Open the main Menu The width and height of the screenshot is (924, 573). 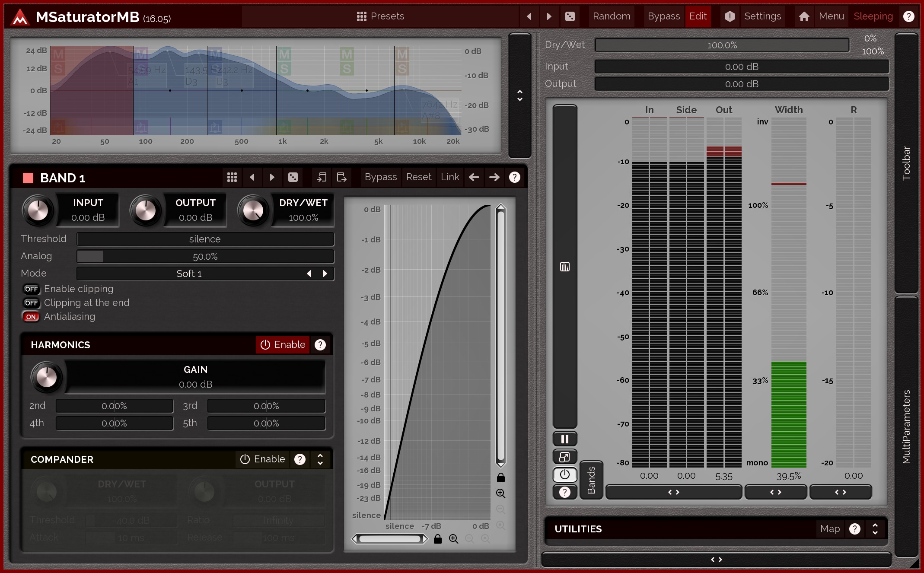pyautogui.click(x=831, y=16)
